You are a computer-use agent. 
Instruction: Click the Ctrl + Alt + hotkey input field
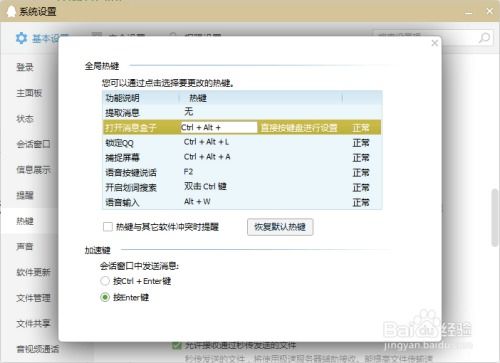pyautogui.click(x=219, y=127)
